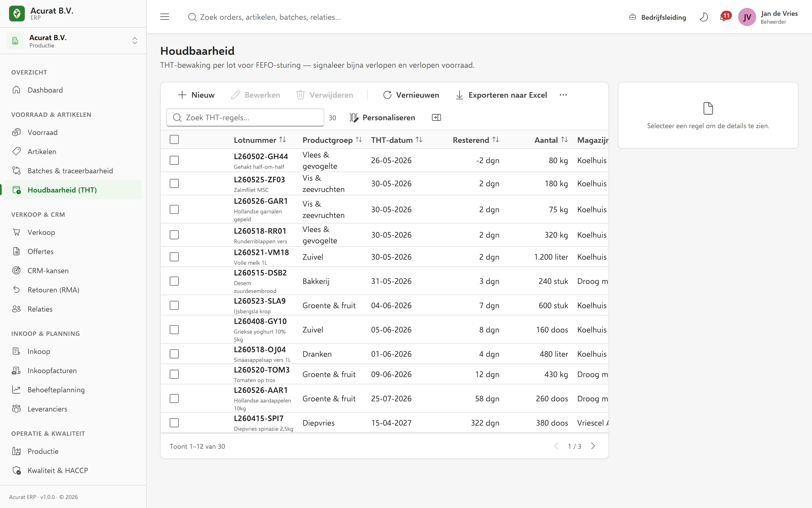The image size is (812, 508).
Task: Click the Vernieuwen refresh icon
Action: [x=387, y=95]
